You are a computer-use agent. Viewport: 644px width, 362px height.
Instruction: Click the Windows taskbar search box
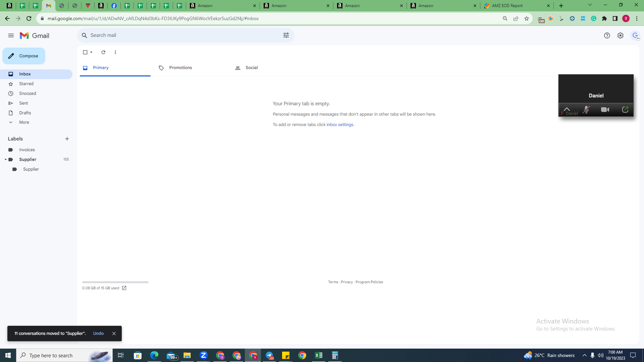click(64, 355)
